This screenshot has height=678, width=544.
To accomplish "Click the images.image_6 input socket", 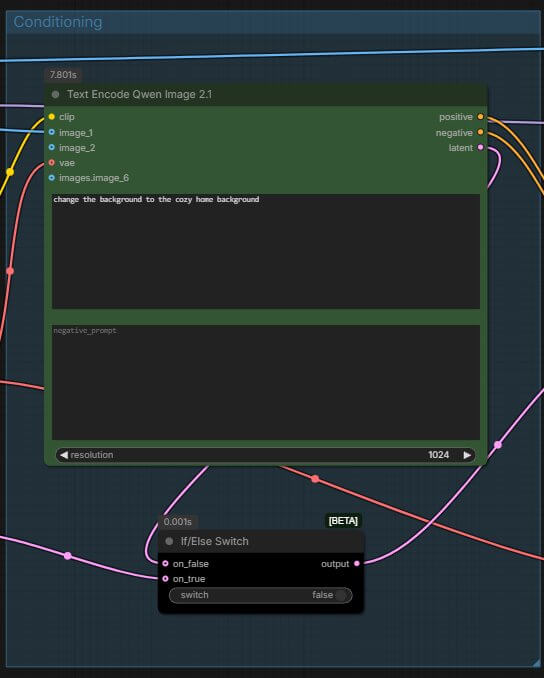I will click(x=51, y=178).
